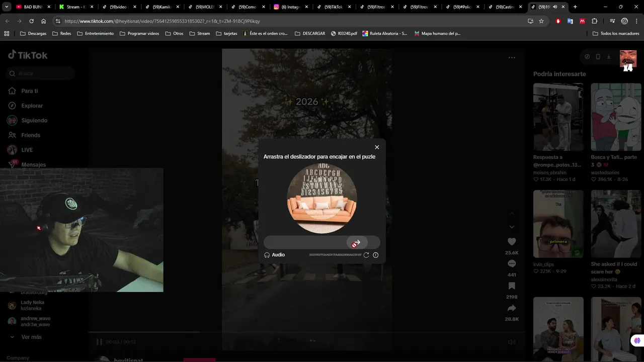Close the puzzle captcha dialog
Screen dimensions: 644x362
pos(377,147)
